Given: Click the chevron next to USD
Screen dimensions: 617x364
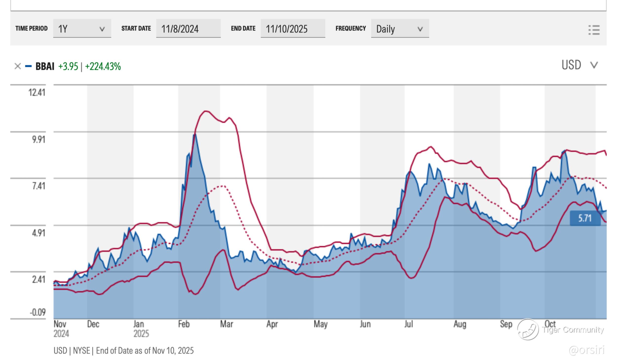Looking at the screenshot, I should point(594,65).
